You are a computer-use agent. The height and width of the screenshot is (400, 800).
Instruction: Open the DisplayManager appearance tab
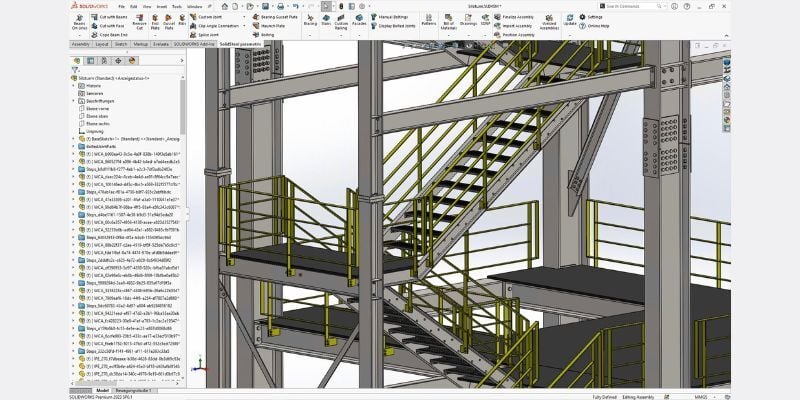(x=132, y=61)
